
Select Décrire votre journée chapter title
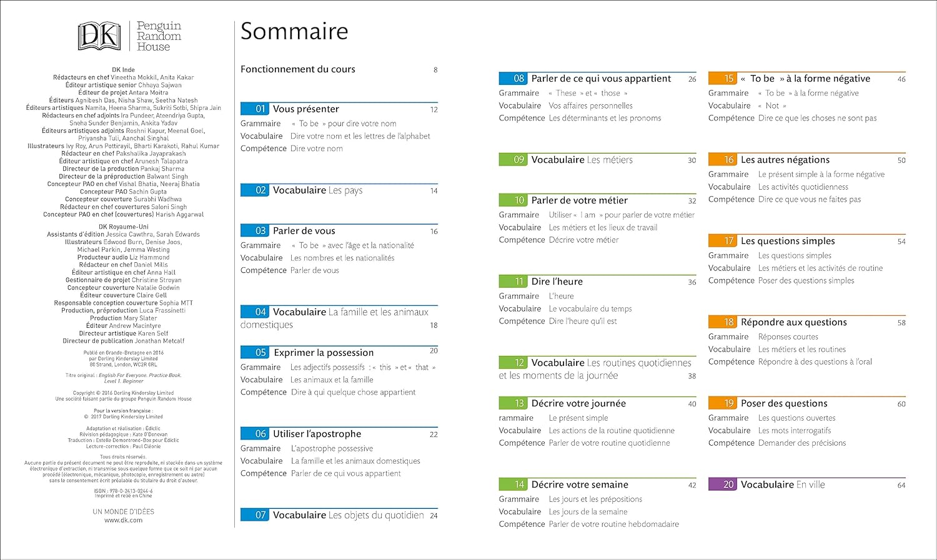click(578, 403)
